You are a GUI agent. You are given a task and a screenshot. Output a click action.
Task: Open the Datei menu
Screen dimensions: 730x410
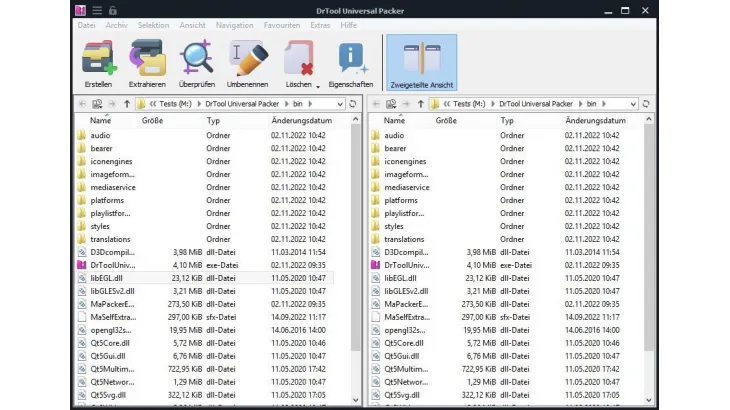[87, 25]
